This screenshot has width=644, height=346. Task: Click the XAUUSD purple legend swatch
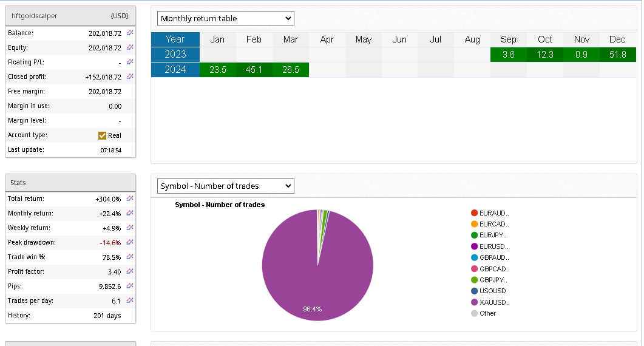[x=474, y=302]
